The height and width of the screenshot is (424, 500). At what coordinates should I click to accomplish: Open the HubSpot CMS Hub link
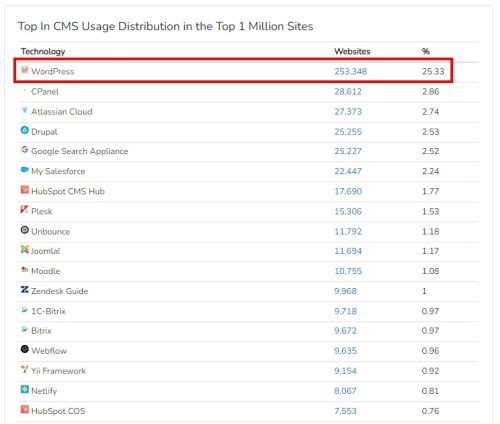68,191
